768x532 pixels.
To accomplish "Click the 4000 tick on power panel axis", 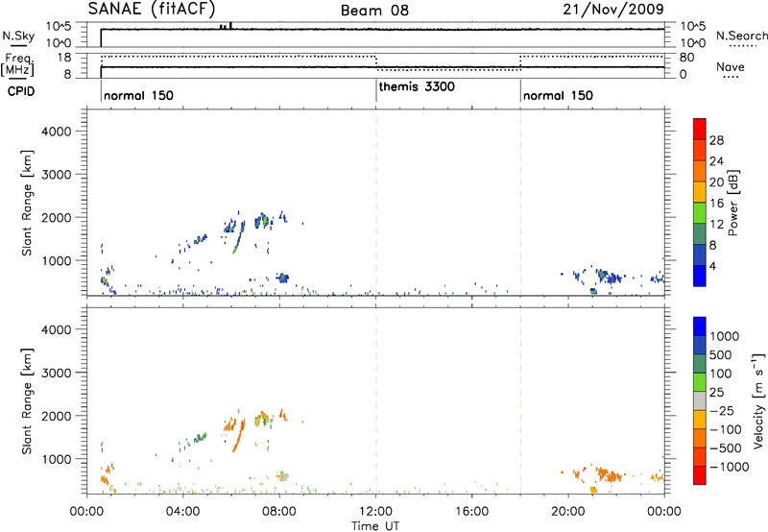I will pos(56,132).
